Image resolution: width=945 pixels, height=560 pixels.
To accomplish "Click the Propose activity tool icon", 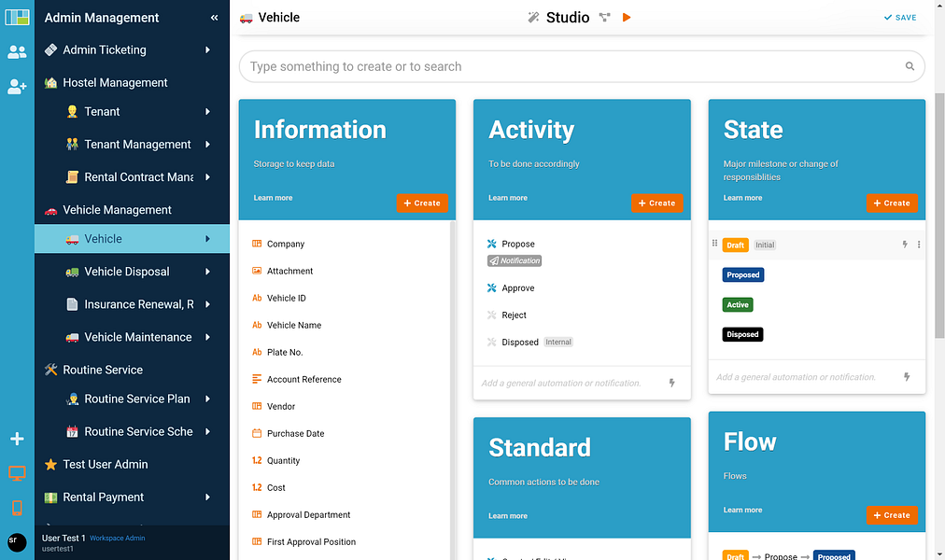I will coord(492,244).
